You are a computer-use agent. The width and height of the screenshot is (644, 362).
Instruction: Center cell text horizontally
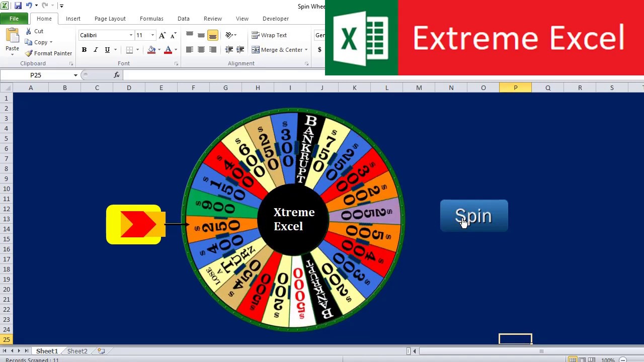click(x=201, y=50)
